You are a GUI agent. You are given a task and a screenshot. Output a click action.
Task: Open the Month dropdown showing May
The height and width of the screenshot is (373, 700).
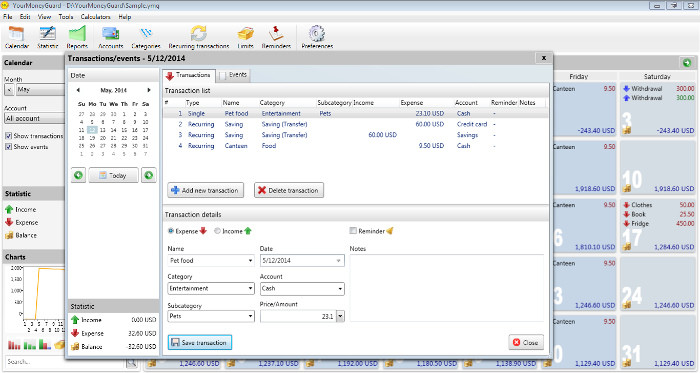40,90
